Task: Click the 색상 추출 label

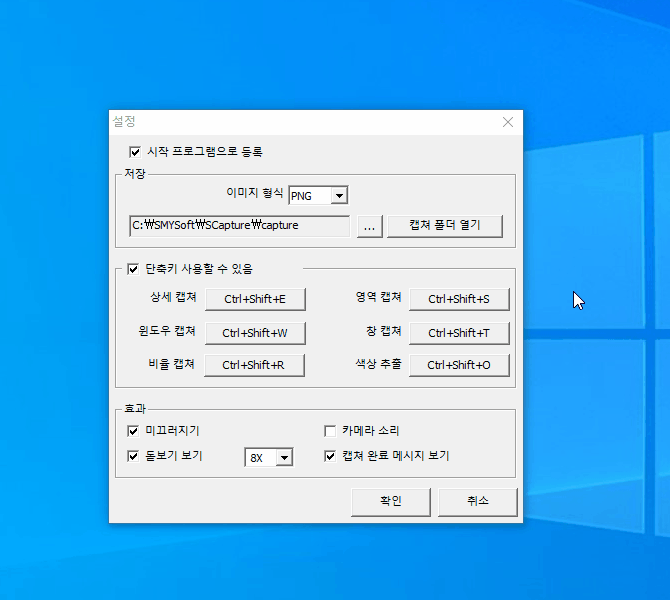Action: click(379, 364)
